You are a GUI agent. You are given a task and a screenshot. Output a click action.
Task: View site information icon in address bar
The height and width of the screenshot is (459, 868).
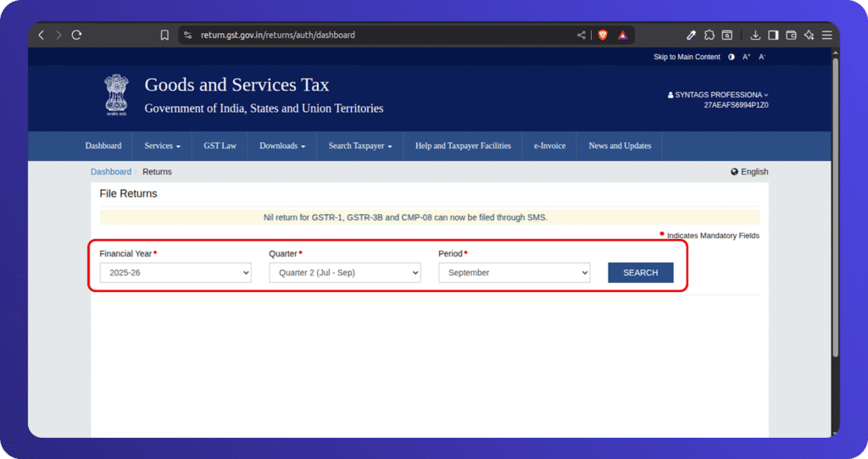pos(188,35)
